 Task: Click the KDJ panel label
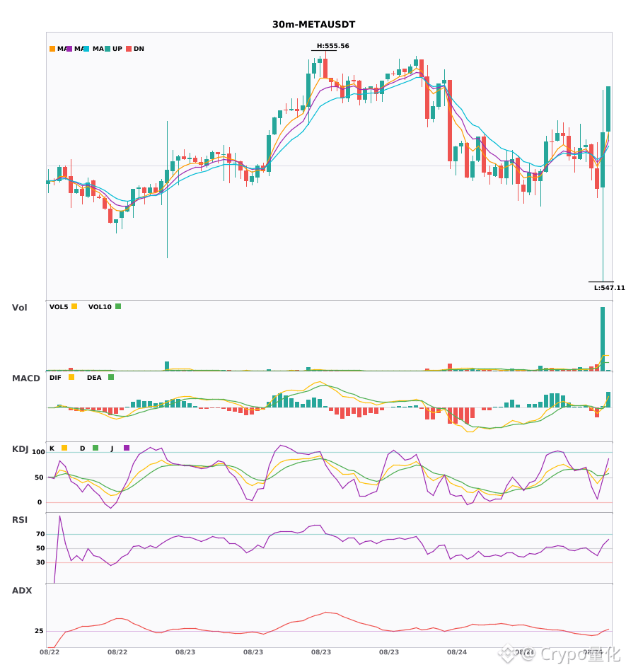pos(20,449)
